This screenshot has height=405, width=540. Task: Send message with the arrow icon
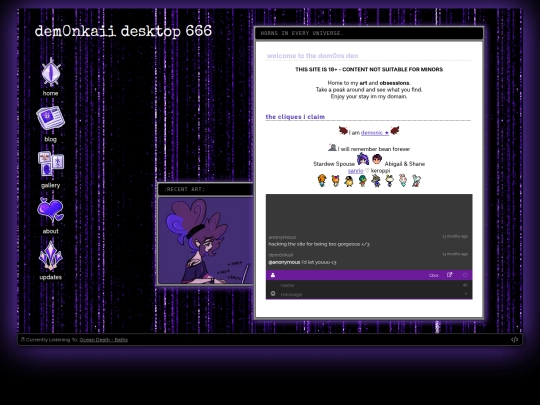click(466, 294)
